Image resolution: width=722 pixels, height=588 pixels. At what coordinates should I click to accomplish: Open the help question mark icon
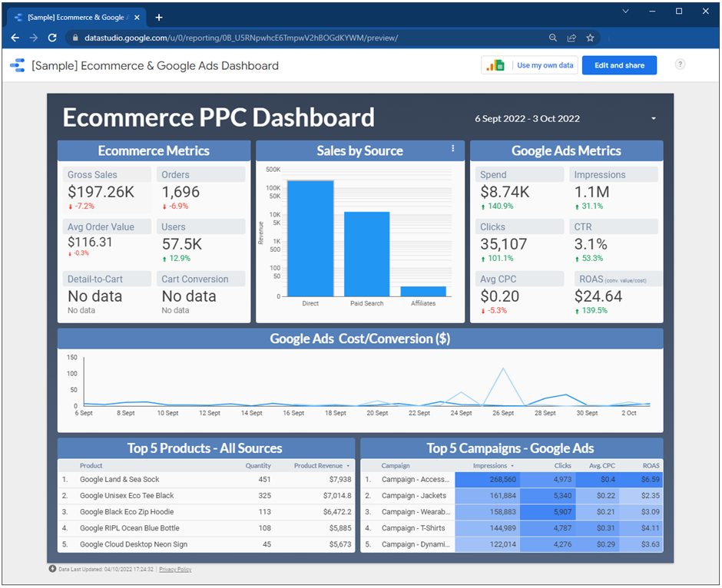pos(680,64)
